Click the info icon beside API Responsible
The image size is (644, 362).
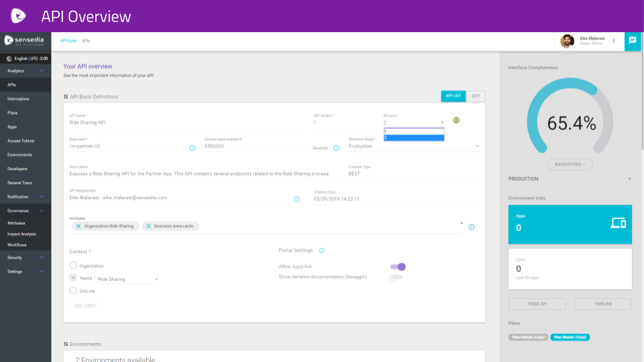(x=297, y=200)
